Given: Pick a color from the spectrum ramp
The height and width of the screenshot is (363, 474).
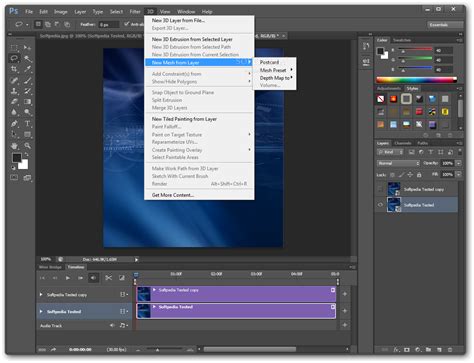Looking at the screenshot, I should tap(416, 80).
